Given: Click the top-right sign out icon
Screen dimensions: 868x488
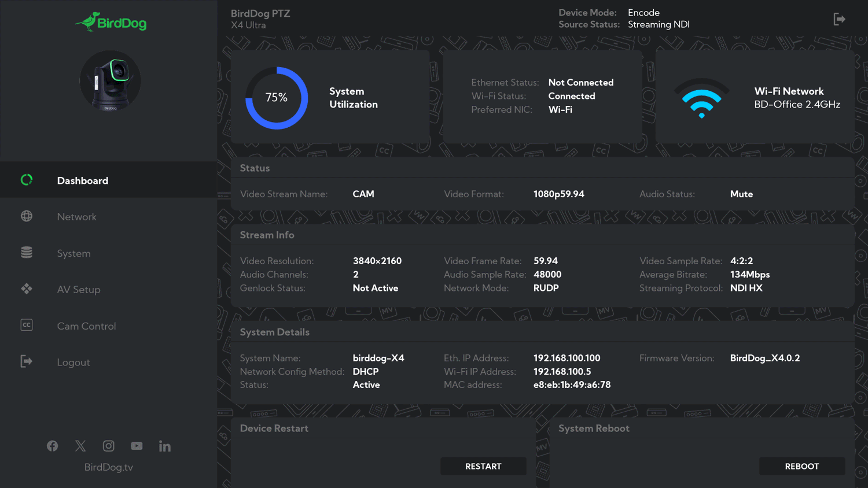Looking at the screenshot, I should point(839,19).
